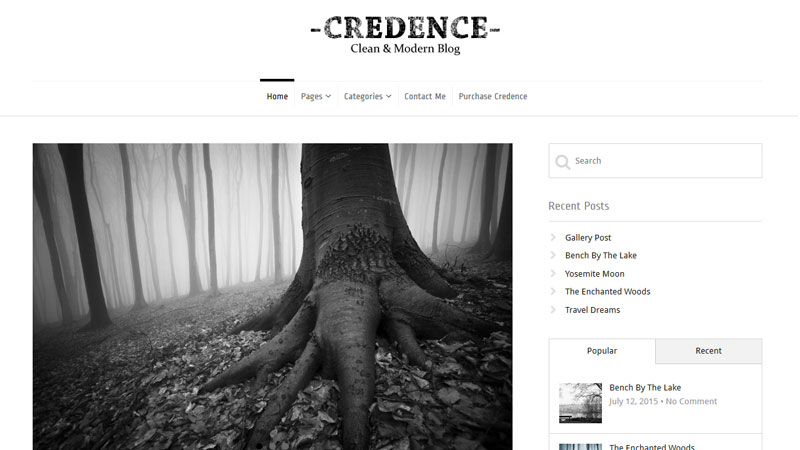Click the arrow icon beside Gallery Post
This screenshot has height=450, width=800.
tap(553, 237)
